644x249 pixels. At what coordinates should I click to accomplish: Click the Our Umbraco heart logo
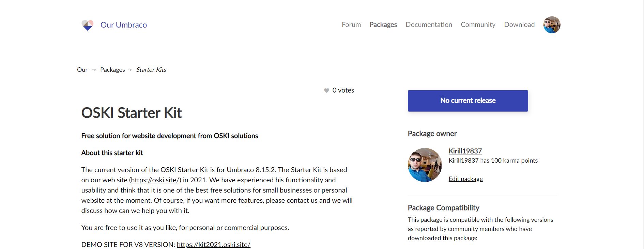click(x=88, y=25)
